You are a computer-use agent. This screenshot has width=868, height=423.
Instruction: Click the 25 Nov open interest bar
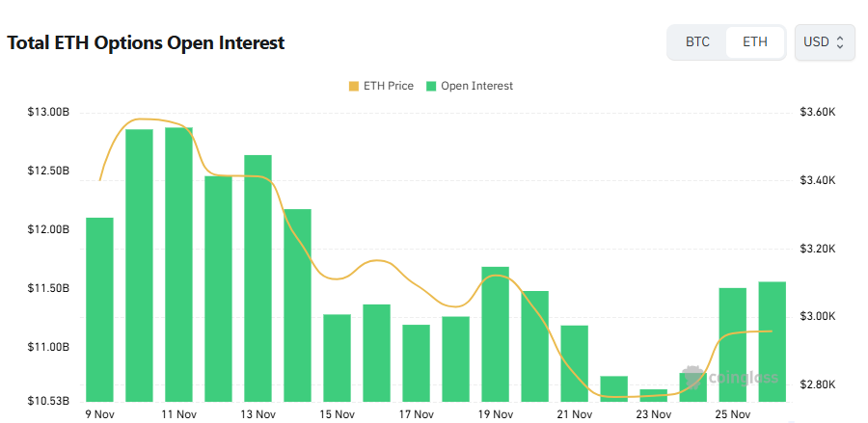point(732,344)
